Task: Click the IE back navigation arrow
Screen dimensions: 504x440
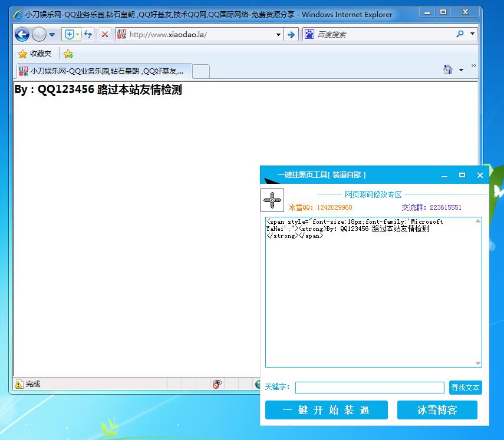Action: (22, 35)
